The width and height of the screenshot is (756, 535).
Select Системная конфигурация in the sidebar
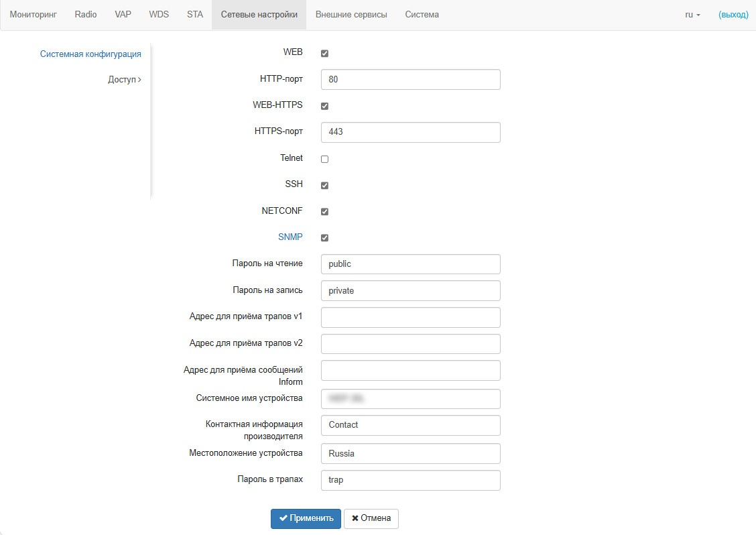tap(90, 54)
